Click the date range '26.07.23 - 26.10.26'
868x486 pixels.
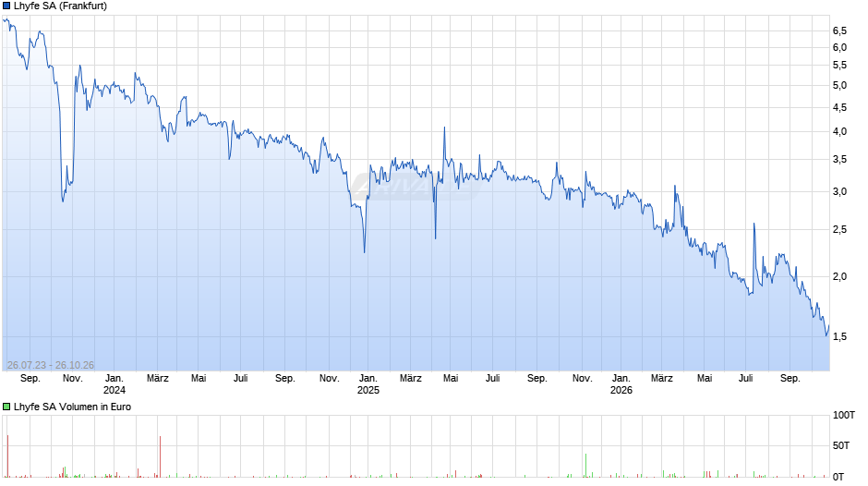point(51,365)
